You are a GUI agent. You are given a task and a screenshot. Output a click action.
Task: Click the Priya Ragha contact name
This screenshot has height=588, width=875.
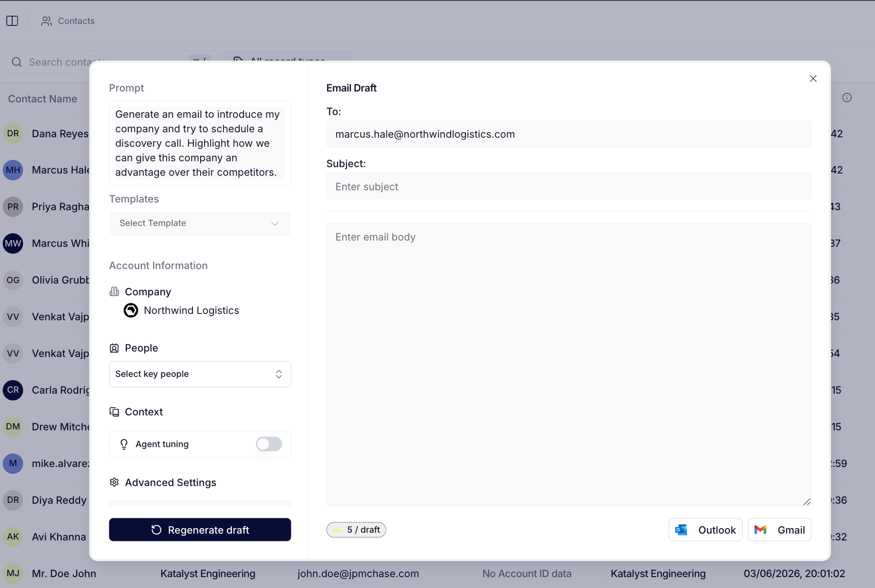pos(61,207)
